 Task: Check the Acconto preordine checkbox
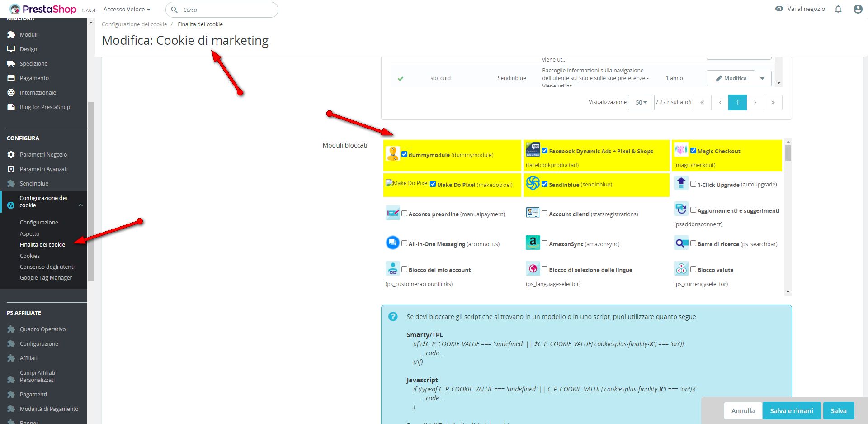click(405, 213)
